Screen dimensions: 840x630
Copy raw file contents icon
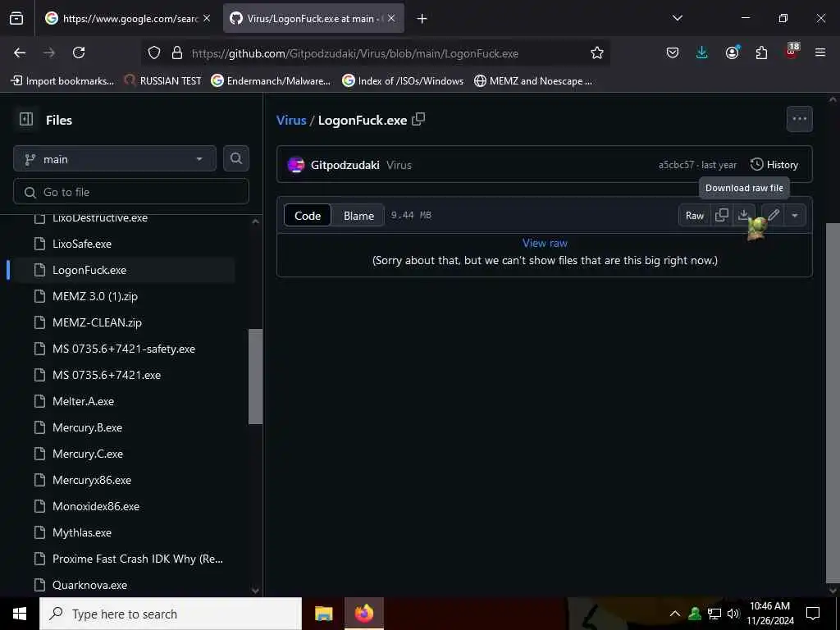click(722, 216)
